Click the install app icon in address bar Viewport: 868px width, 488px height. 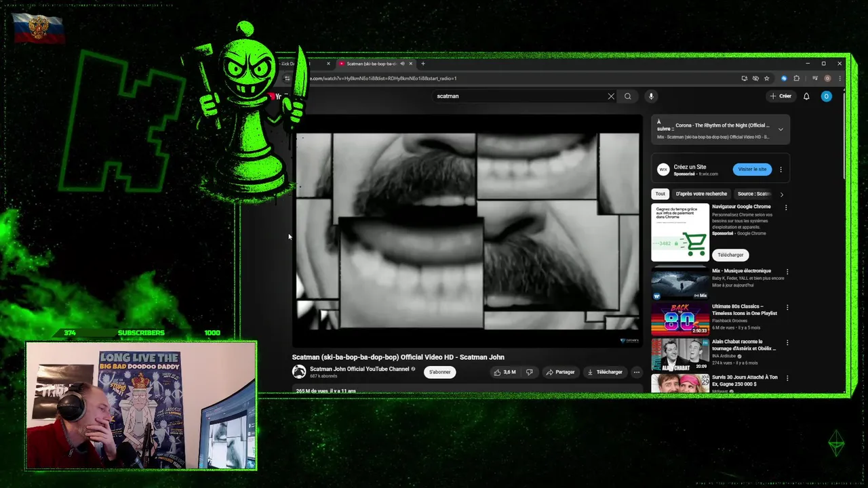click(x=745, y=78)
